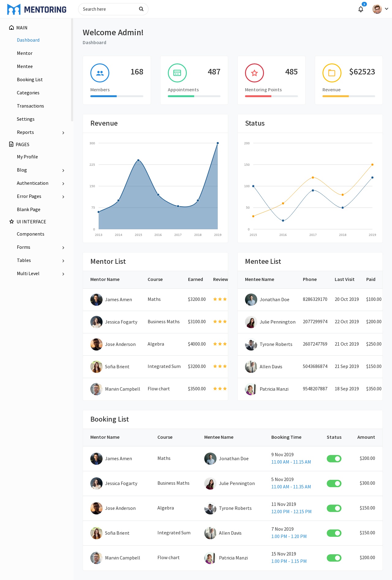The image size is (392, 580).
Task: Click James Amen avatar in Mentor List
Action: 96,300
